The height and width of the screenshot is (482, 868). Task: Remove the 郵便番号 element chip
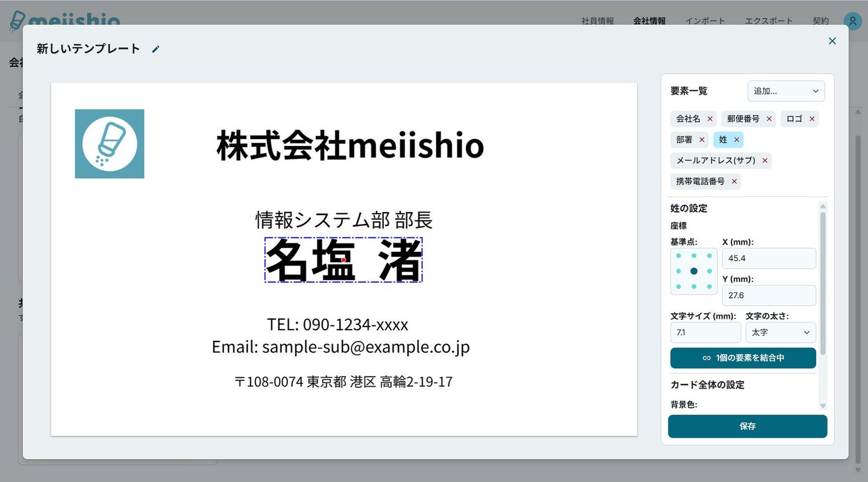(769, 119)
